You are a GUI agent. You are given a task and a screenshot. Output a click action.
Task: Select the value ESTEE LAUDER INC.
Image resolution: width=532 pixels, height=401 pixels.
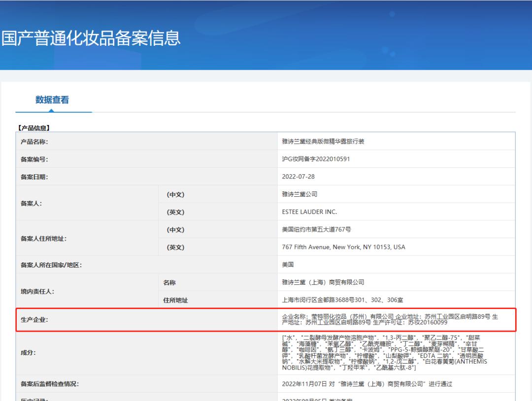(x=309, y=212)
